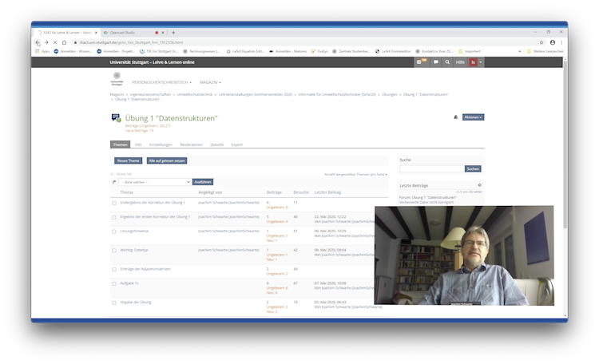The width and height of the screenshot is (599, 364).
Task: Open the Einstellungen tab
Action: click(x=161, y=144)
